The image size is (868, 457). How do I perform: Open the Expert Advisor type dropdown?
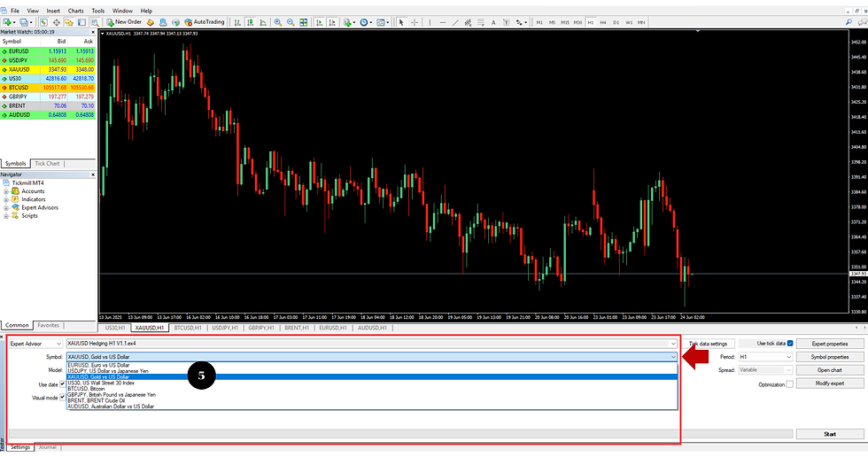coord(35,344)
